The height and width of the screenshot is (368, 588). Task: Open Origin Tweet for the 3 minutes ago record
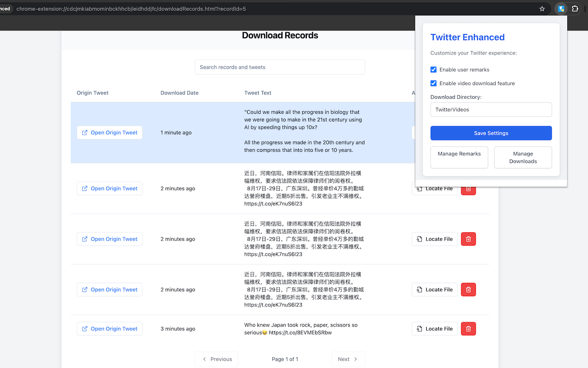pos(109,329)
